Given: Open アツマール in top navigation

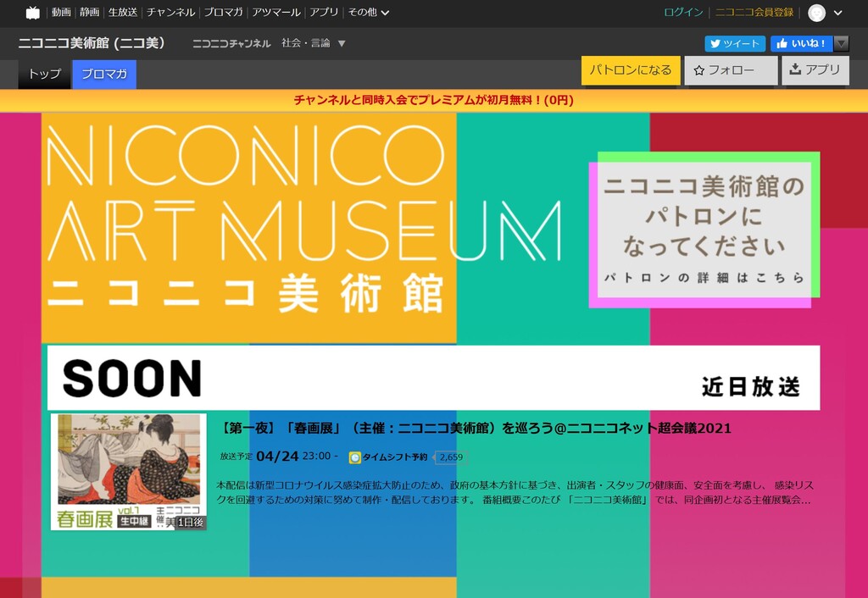Looking at the screenshot, I should tap(276, 12).
